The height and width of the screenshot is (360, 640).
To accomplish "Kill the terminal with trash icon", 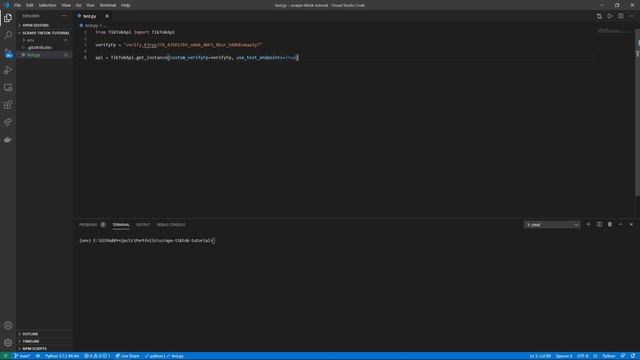I will tap(610, 224).
